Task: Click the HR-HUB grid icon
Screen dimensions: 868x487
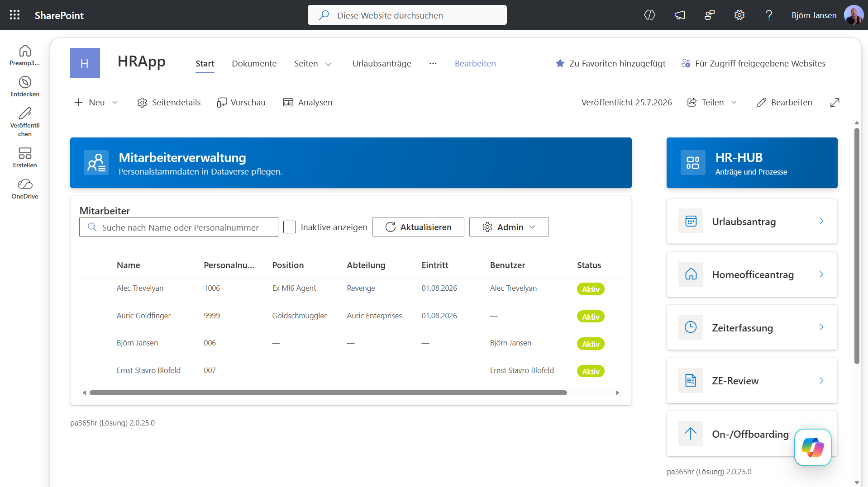Action: click(x=693, y=162)
